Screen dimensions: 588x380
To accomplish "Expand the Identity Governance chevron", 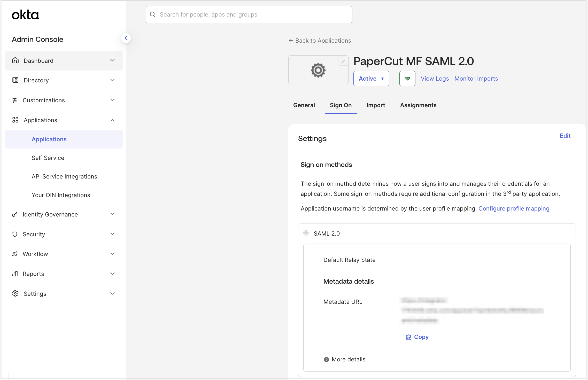I will click(x=113, y=214).
